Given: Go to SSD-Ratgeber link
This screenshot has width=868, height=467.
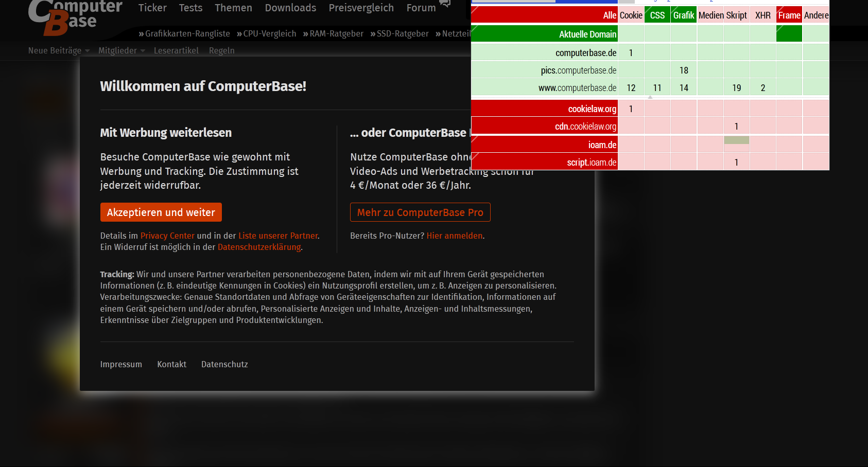Looking at the screenshot, I should (x=400, y=33).
